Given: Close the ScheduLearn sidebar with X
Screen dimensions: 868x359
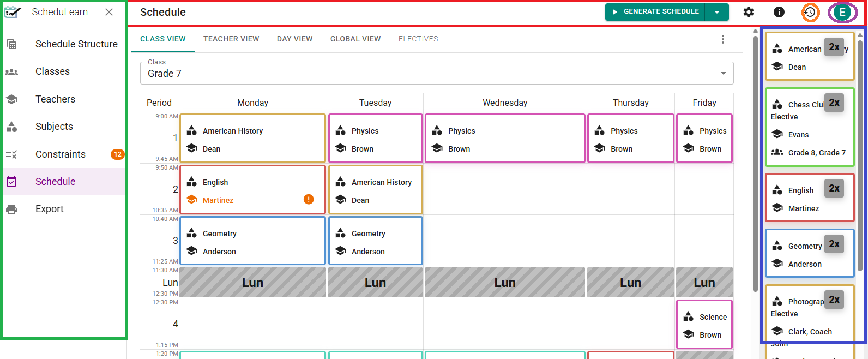Looking at the screenshot, I should pos(109,12).
